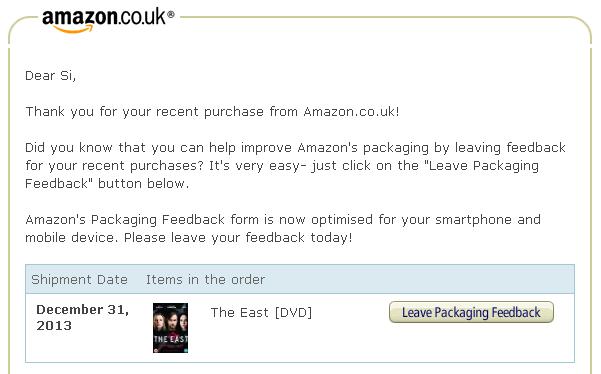Click Amazon.co.uk! in the thank-you sentence
Viewport: 601px width, 374px height.
click(x=351, y=112)
